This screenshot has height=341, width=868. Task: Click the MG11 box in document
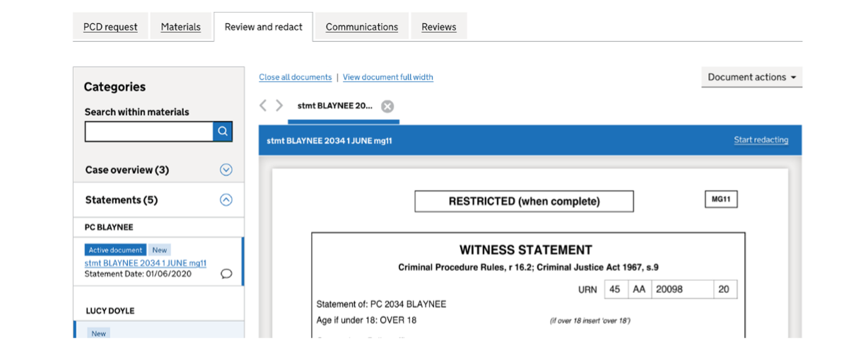(x=721, y=200)
